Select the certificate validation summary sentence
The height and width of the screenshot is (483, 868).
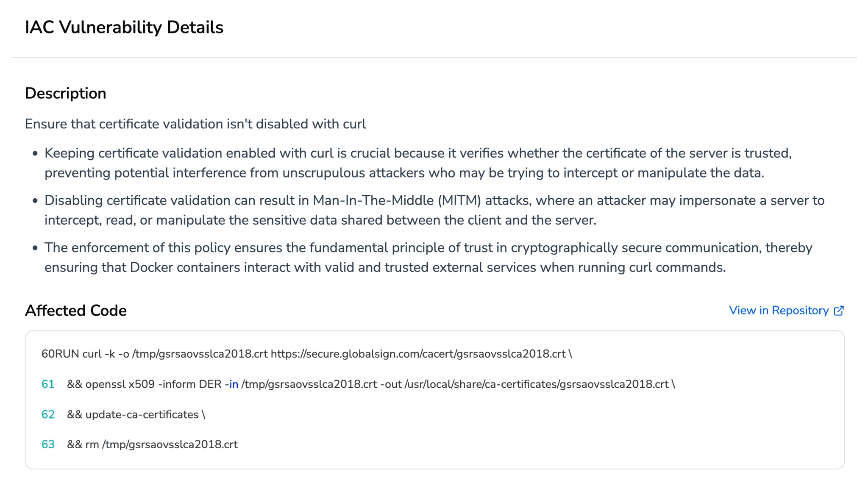pyautogui.click(x=195, y=124)
